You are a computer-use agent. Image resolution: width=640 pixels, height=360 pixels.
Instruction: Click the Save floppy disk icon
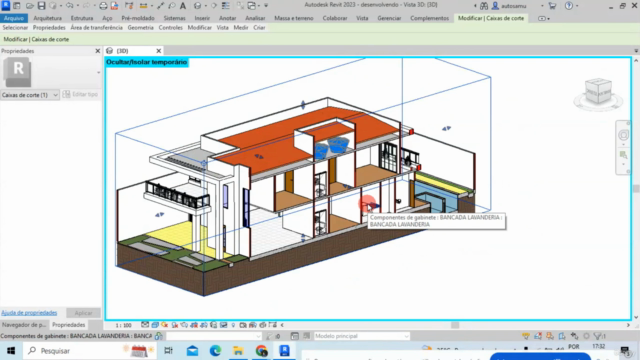tap(41, 6)
